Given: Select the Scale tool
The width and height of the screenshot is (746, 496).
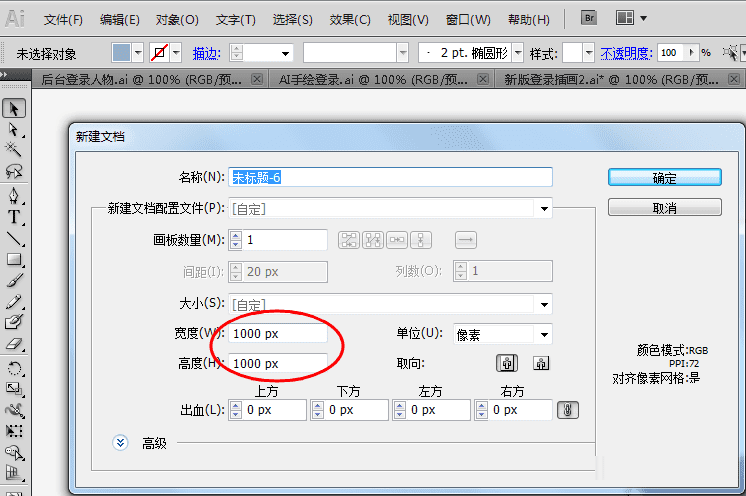Looking at the screenshot, I should coord(14,389).
